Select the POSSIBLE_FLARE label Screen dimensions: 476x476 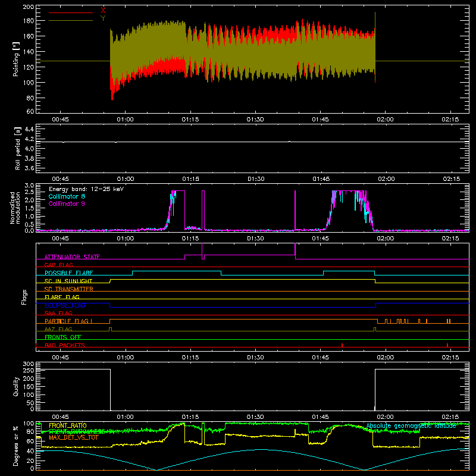[x=68, y=273]
